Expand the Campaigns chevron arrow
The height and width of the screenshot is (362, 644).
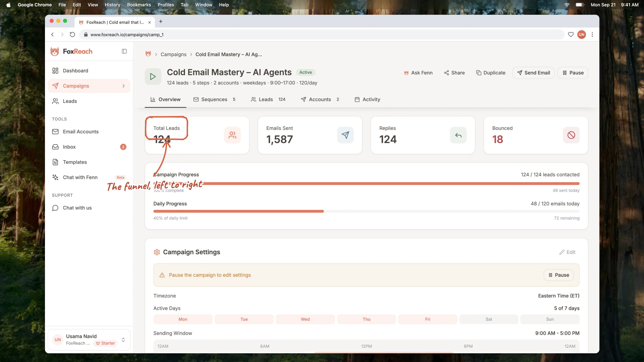point(123,86)
